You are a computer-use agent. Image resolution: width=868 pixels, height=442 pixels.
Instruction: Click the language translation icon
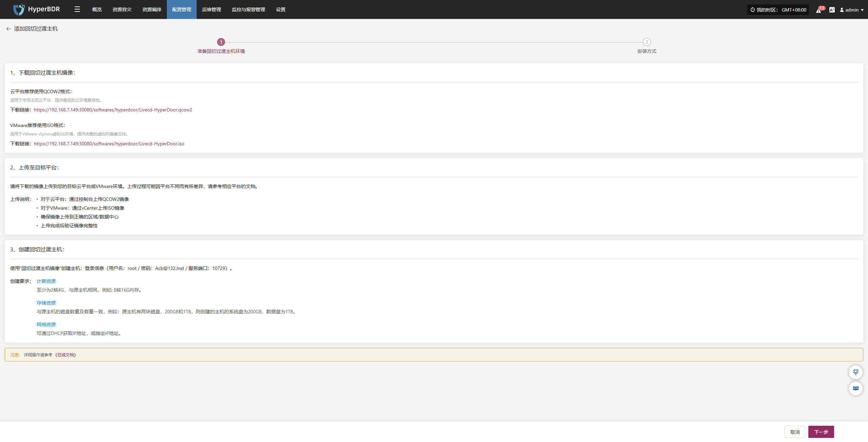tap(832, 10)
